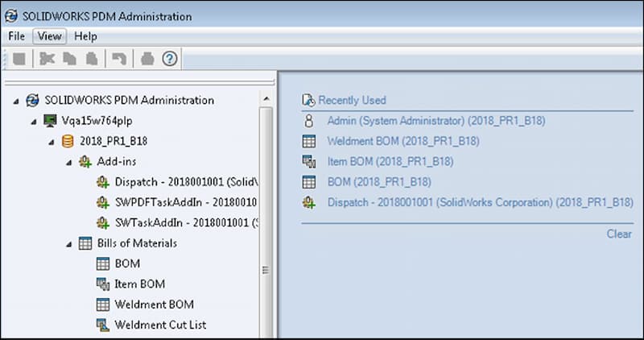Open the View menu

pos(50,36)
